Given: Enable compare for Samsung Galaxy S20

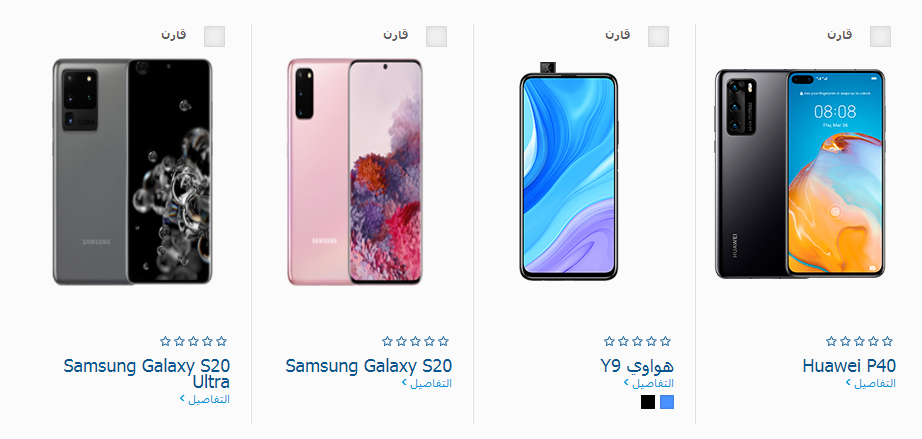Looking at the screenshot, I should (x=436, y=36).
